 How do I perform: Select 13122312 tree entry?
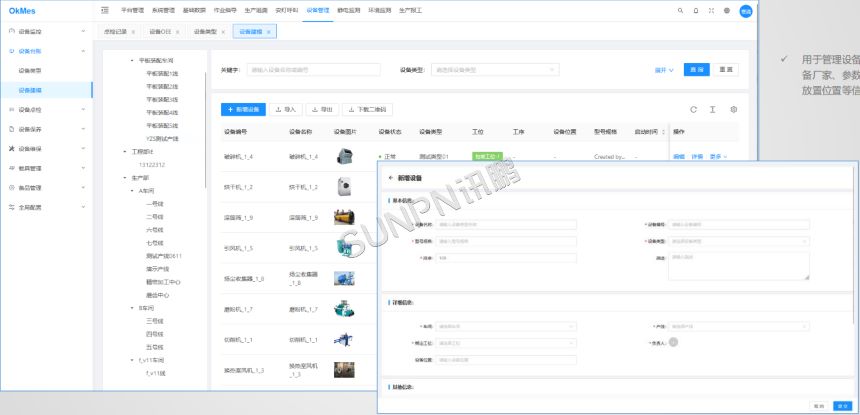point(152,165)
